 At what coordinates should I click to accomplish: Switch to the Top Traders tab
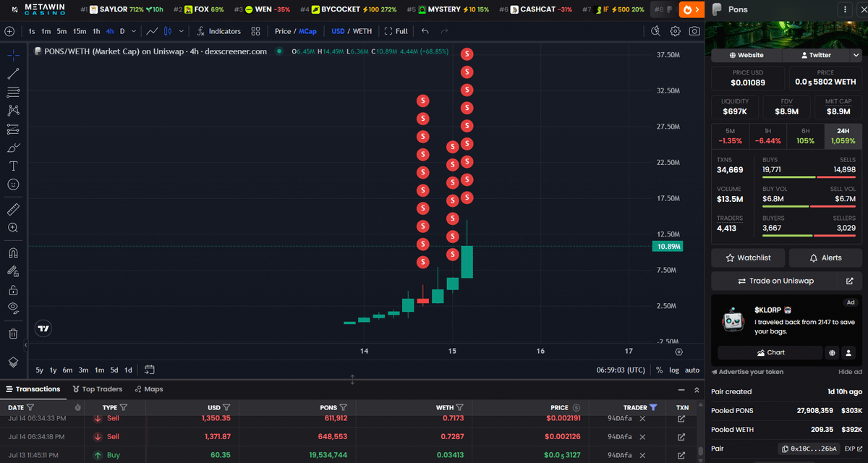tap(98, 389)
